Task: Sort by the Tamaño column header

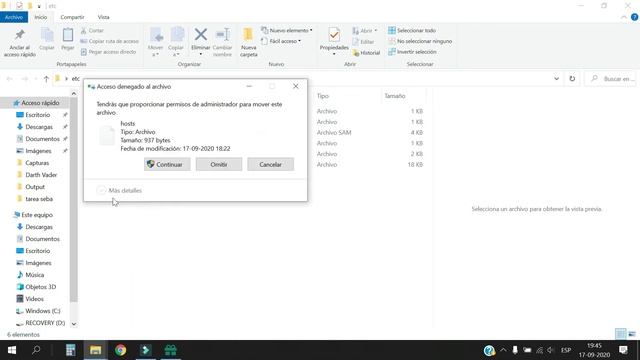Action: 395,96
